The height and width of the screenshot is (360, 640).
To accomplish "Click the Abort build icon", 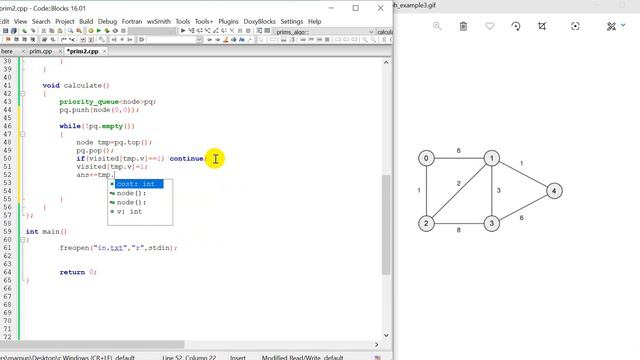I will pos(123,31).
